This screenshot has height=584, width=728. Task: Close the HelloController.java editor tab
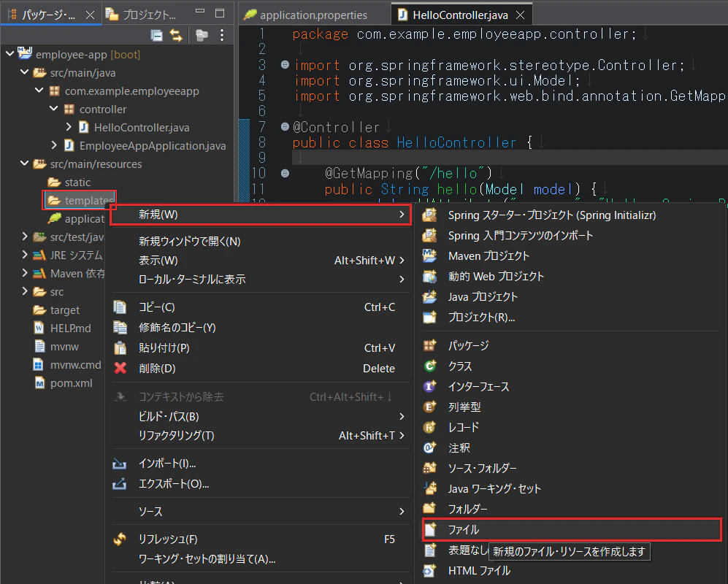coord(521,15)
